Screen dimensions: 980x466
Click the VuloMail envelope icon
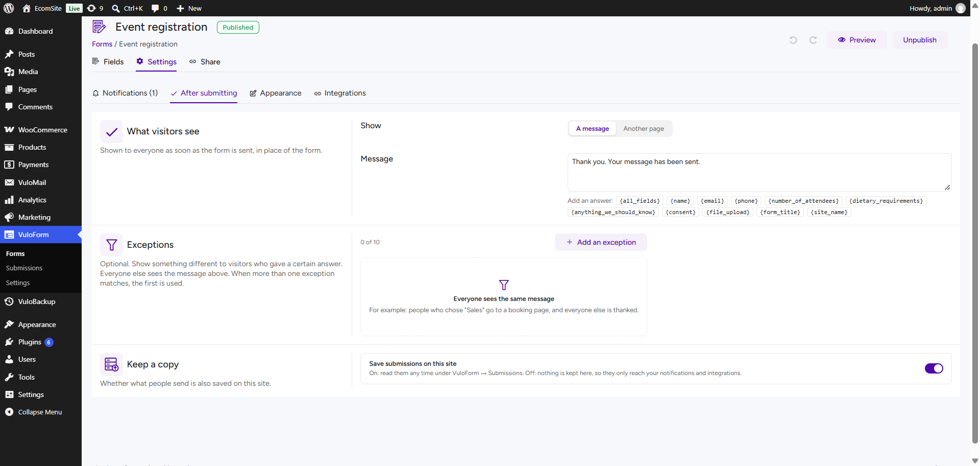click(9, 182)
